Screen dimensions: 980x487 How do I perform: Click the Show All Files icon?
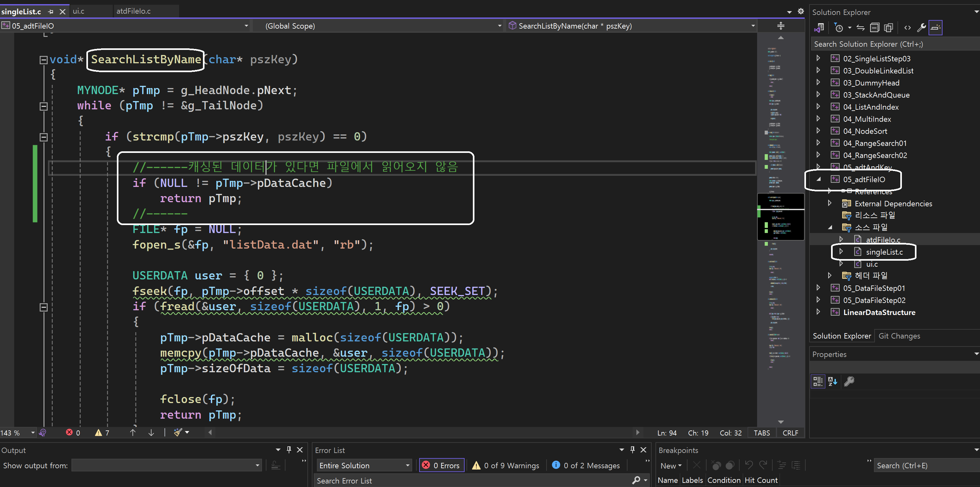click(x=888, y=28)
